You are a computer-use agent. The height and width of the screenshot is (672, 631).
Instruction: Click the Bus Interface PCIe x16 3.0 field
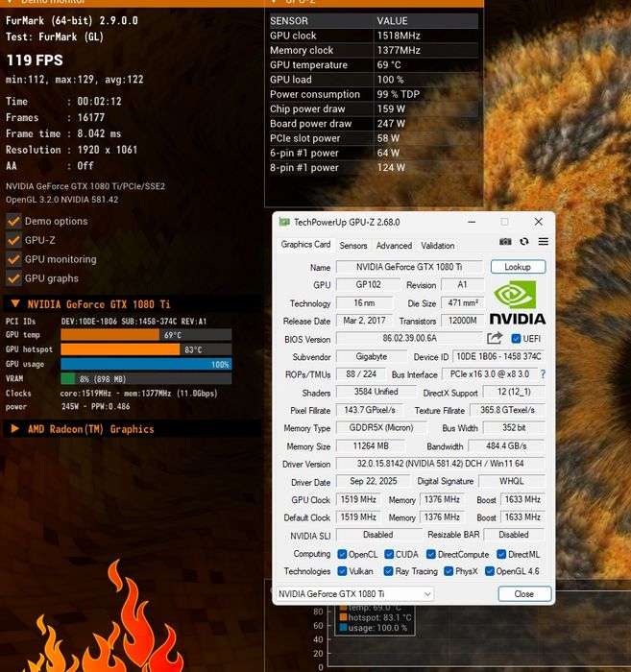(x=490, y=374)
